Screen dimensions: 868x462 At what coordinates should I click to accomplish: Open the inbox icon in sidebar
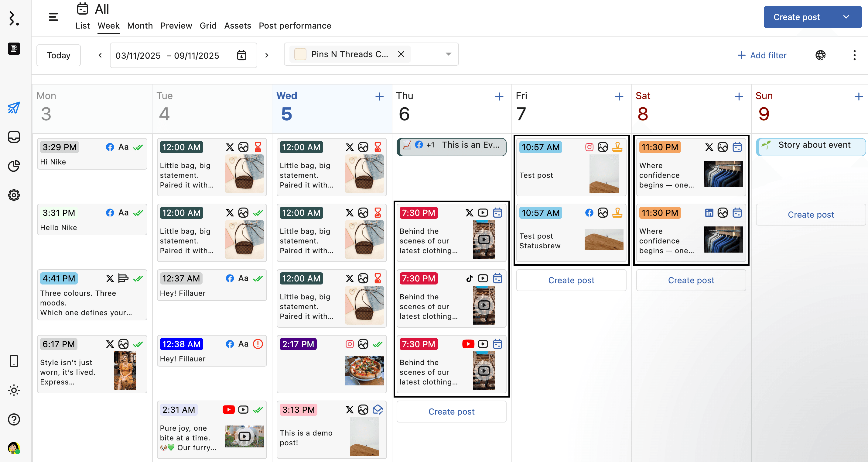[14, 136]
